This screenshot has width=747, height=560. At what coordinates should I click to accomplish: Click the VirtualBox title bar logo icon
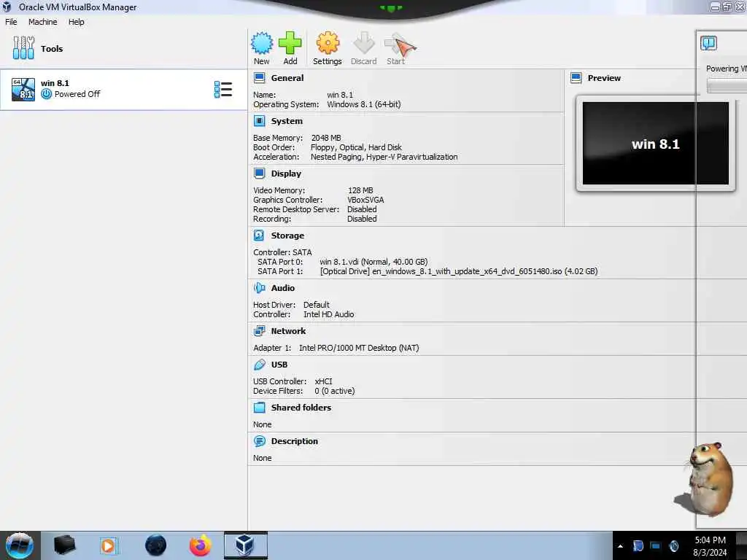click(x=7, y=7)
